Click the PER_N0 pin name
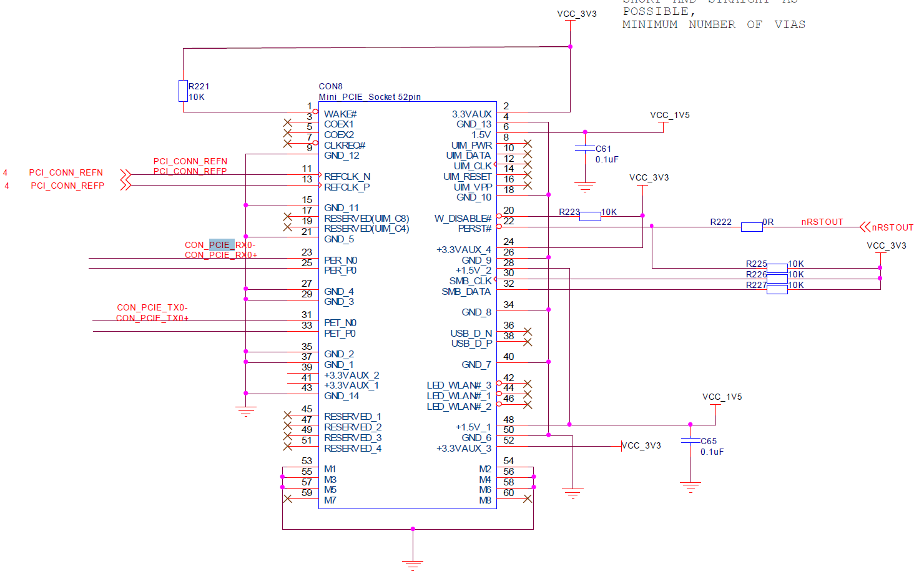The width and height of the screenshot is (924, 581). coord(340,261)
